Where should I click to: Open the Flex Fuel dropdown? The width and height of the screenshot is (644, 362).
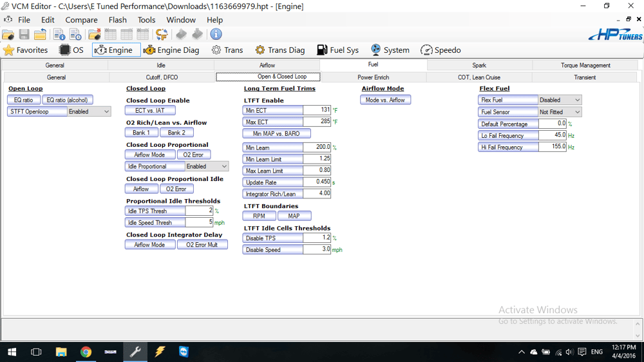[576, 100]
